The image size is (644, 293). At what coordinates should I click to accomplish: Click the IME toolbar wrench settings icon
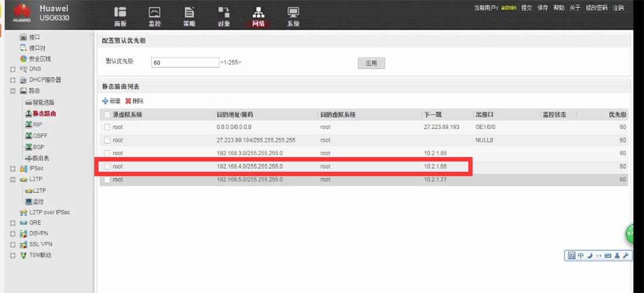point(625,256)
